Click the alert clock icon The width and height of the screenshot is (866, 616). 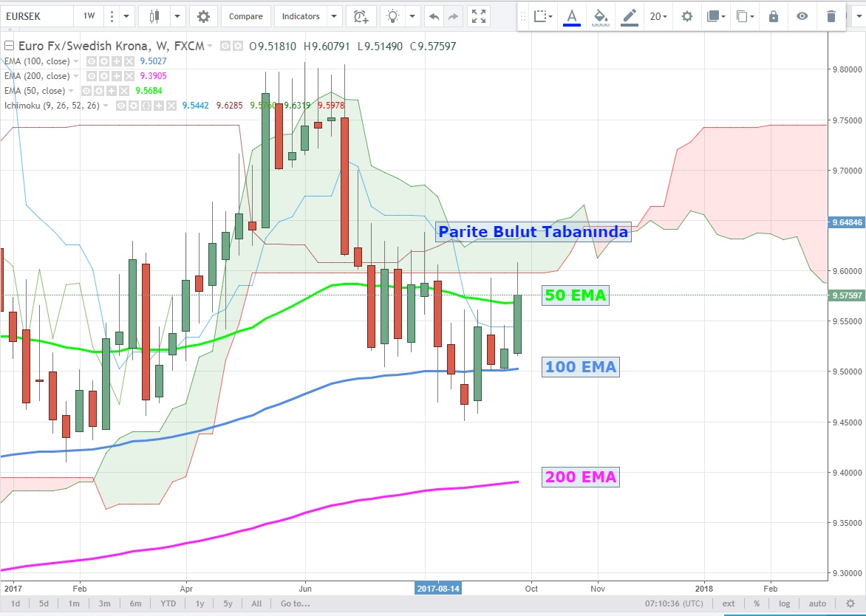pos(360,16)
